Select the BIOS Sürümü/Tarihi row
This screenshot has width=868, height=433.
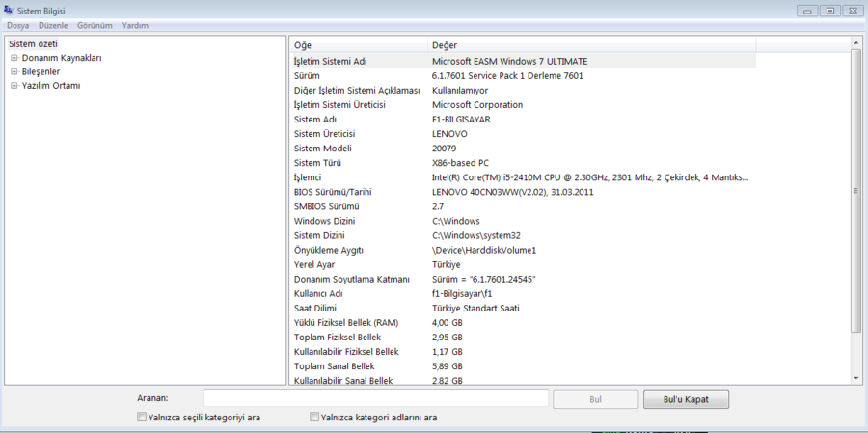click(x=523, y=192)
